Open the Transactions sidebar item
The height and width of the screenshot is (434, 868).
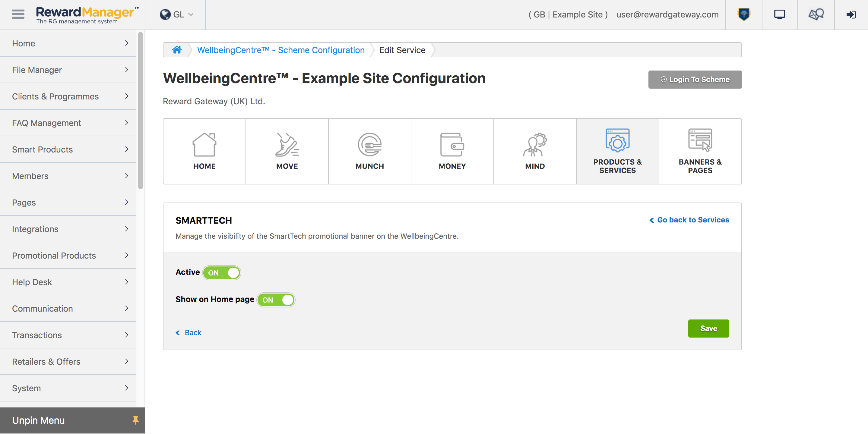[68, 335]
